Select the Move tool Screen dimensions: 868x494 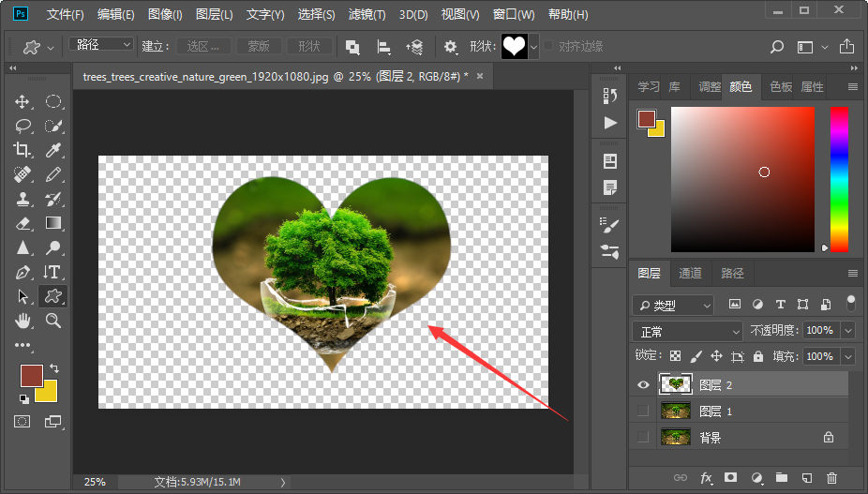(23, 102)
